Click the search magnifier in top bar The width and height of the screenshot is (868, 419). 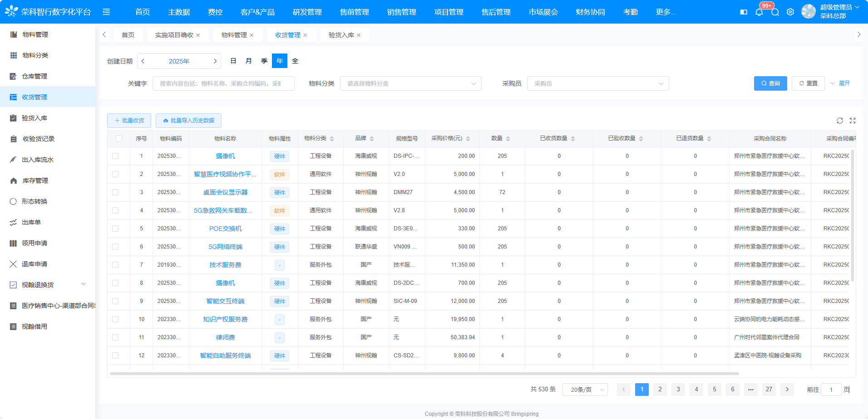point(775,12)
